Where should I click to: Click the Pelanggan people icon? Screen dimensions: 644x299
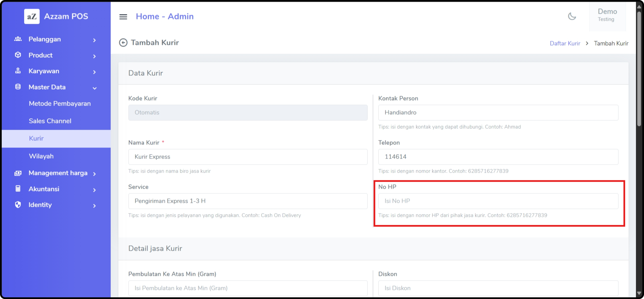coord(18,39)
